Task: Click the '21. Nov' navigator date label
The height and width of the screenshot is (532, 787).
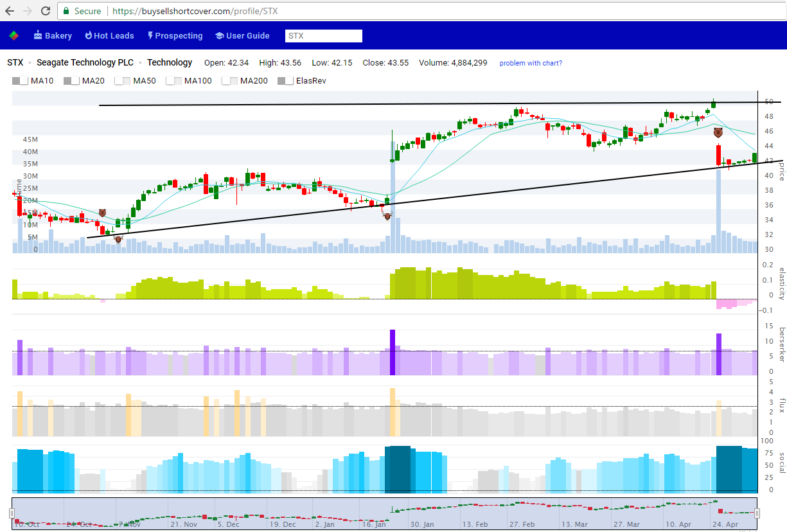Action: (184, 524)
